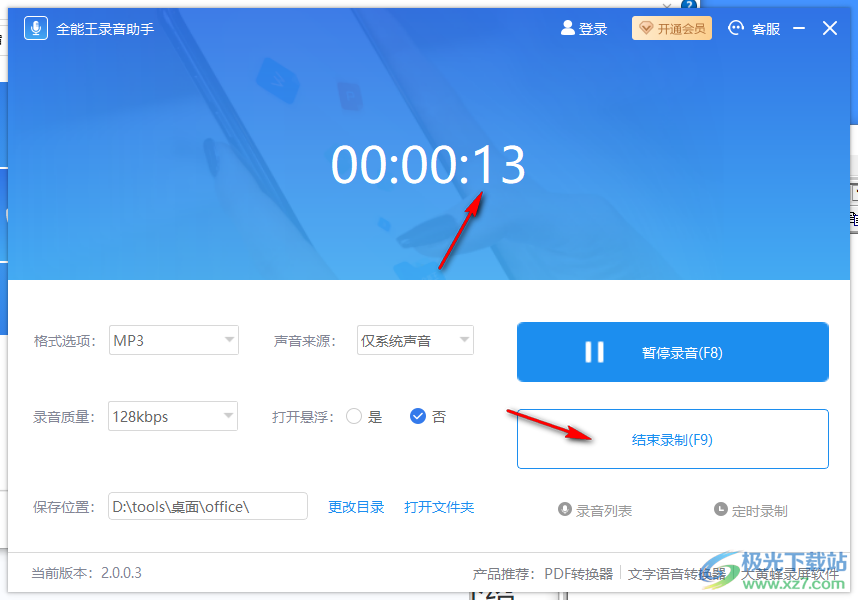This screenshot has width=858, height=600.
Task: Open customer service via 客服 chat icon
Action: point(733,28)
